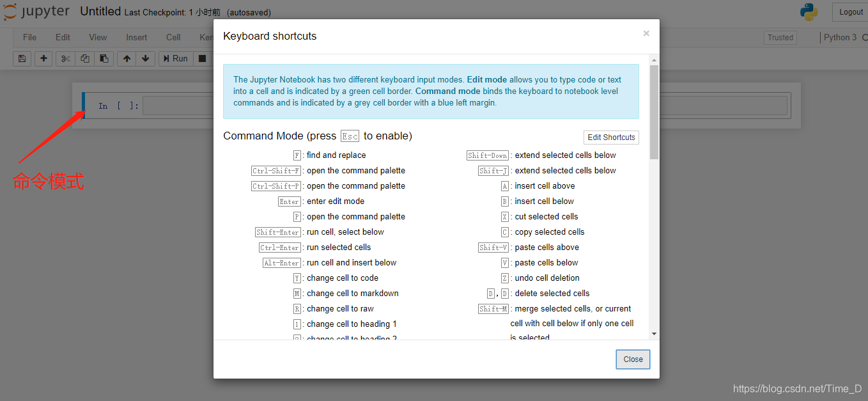Image resolution: width=868 pixels, height=401 pixels.
Task: Click 'undo cell deletion' text
Action: pyautogui.click(x=547, y=278)
